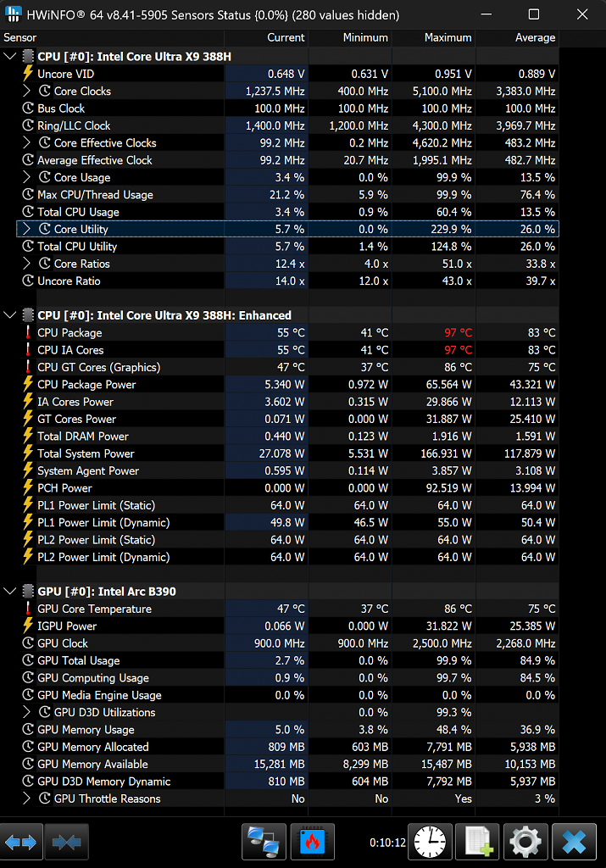606x868 pixels.
Task: Collapse the CPU Enhanced sensor group
Action: (10, 315)
